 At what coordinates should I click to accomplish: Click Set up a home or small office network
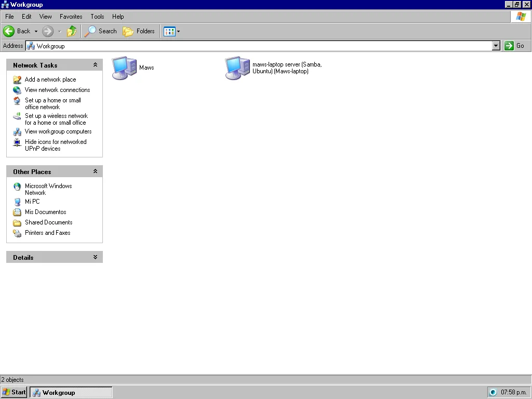[x=53, y=103]
